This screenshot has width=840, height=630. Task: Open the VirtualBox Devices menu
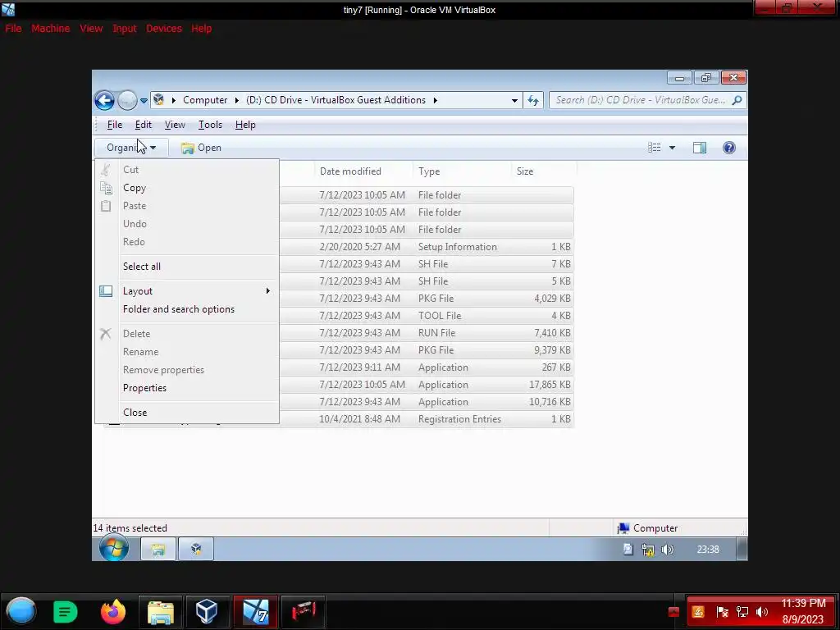tap(164, 29)
